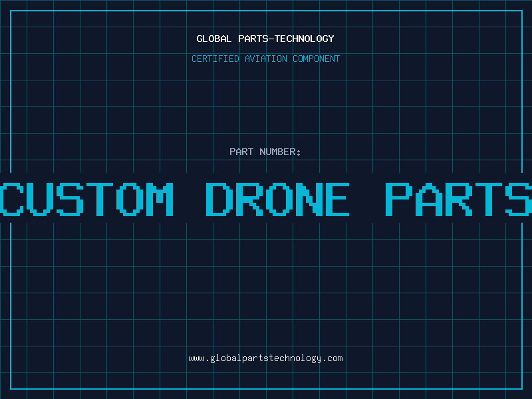Viewport: 532px width, 399px height.
Task: Click the large PARTS word in title
Action: click(x=459, y=199)
